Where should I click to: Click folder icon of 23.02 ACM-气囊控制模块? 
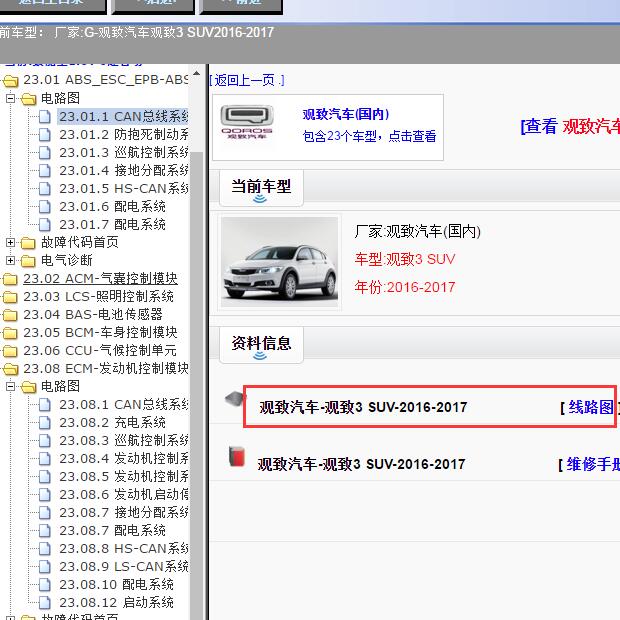coord(11,279)
